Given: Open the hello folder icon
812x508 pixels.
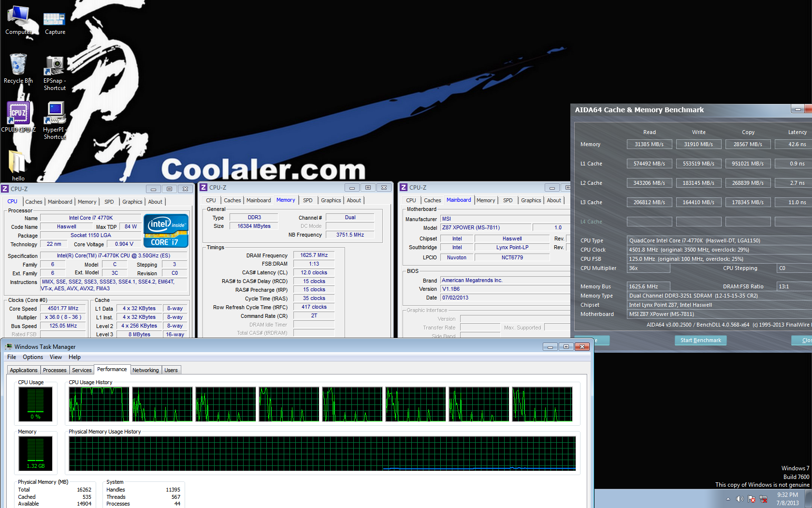Looking at the screenshot, I should pos(18,165).
